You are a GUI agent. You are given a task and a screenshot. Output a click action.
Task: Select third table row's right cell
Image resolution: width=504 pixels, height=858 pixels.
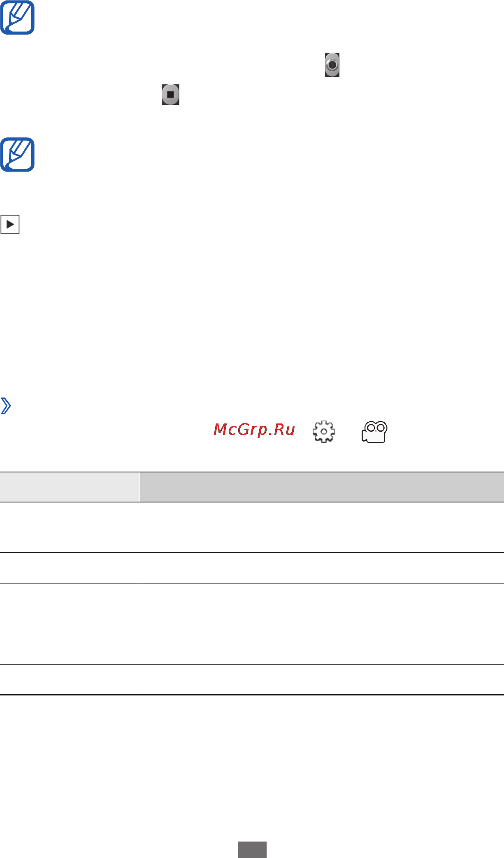click(x=322, y=609)
